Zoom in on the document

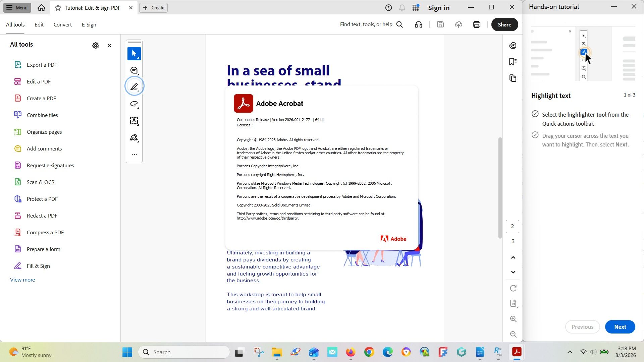(x=513, y=319)
